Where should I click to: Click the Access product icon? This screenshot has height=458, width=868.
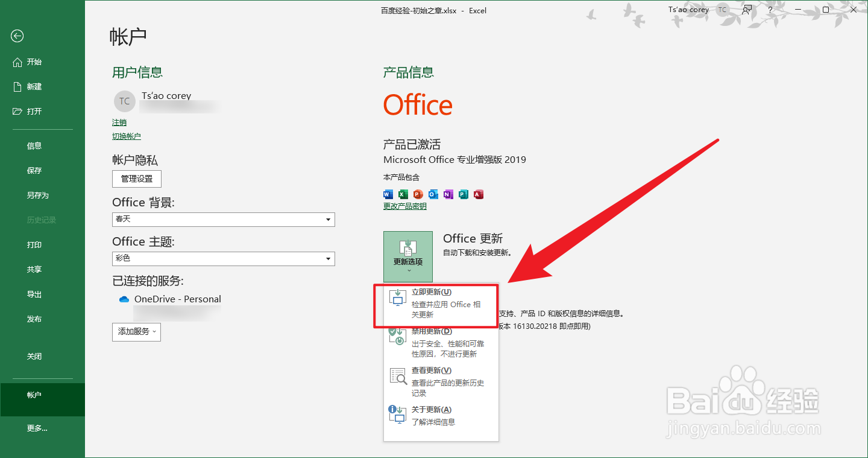[479, 194]
